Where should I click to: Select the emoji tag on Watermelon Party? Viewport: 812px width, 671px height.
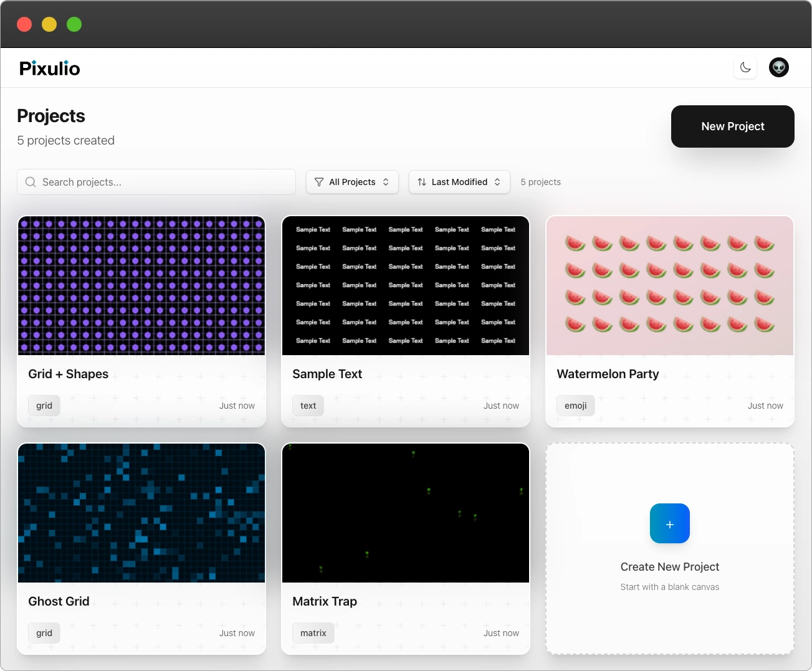(575, 405)
